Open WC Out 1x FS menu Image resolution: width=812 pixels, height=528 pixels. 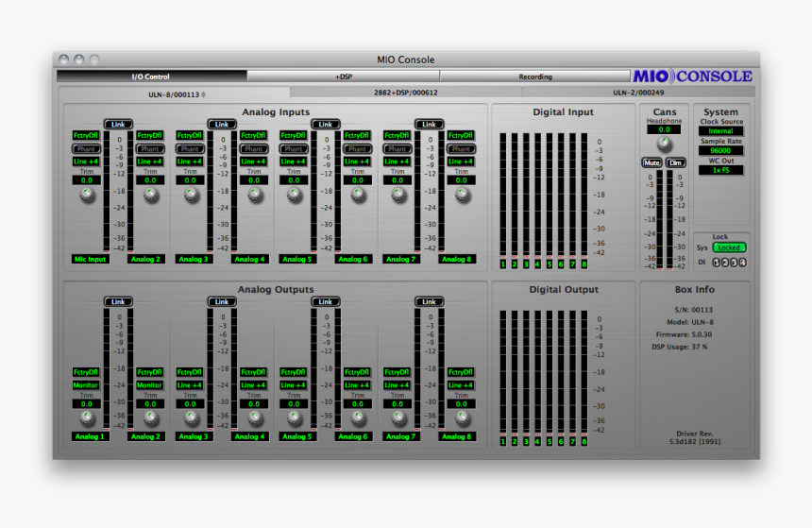click(x=720, y=170)
